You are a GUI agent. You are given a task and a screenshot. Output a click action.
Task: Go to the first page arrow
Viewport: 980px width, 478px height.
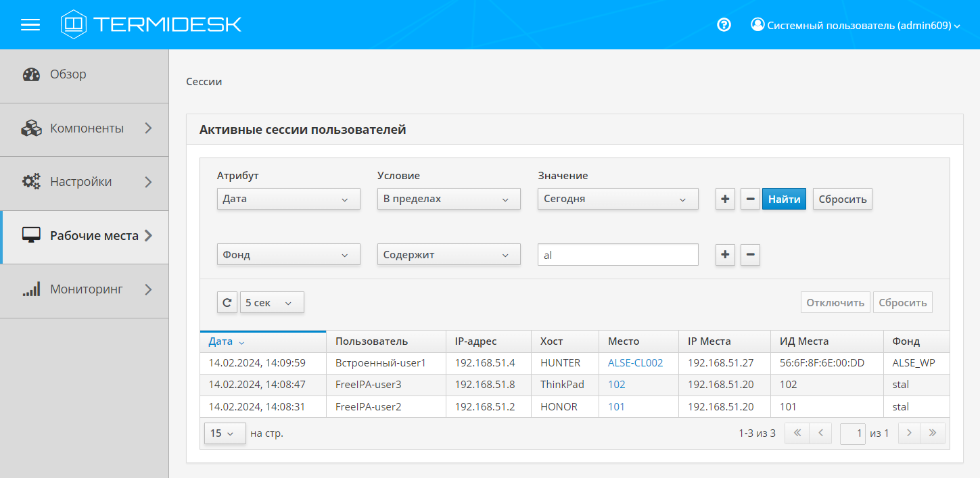[x=796, y=433]
